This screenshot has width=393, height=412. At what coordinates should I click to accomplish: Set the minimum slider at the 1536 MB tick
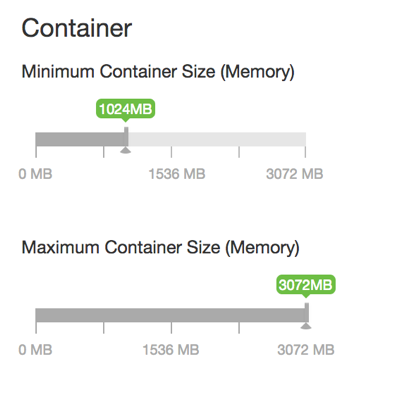[x=171, y=139]
